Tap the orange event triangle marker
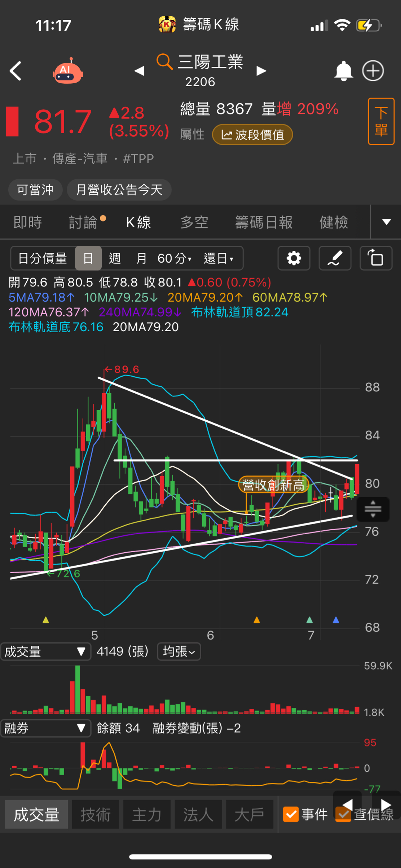401x868 pixels. (x=257, y=620)
